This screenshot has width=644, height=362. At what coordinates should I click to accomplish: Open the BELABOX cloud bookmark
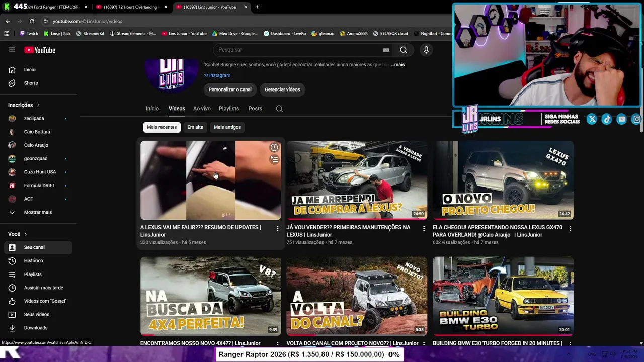(390, 34)
